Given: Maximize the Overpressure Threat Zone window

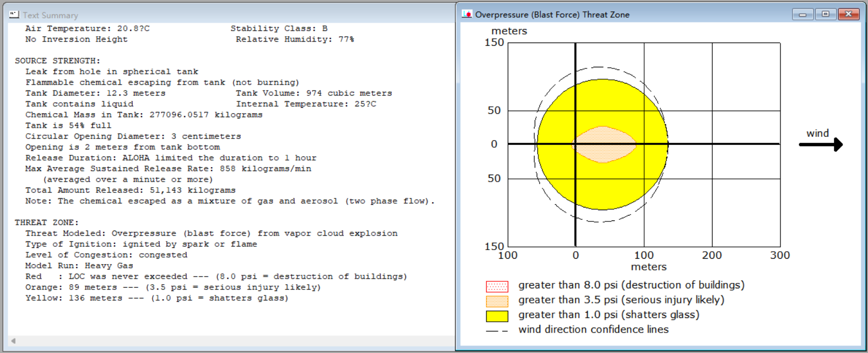Looking at the screenshot, I should click(825, 15).
